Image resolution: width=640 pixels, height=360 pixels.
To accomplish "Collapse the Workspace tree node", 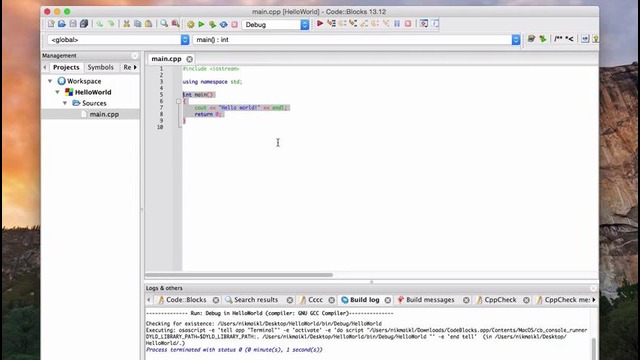I will [x=50, y=81].
